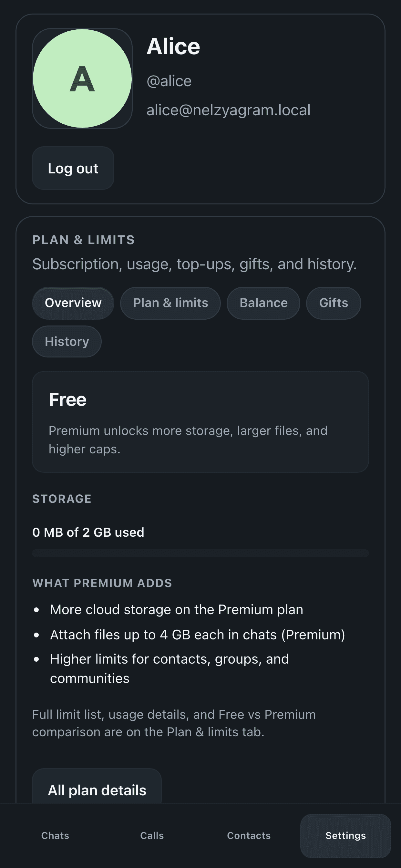This screenshot has height=868, width=401.
Task: Go to Contacts in bottom navigation
Action: point(249,836)
